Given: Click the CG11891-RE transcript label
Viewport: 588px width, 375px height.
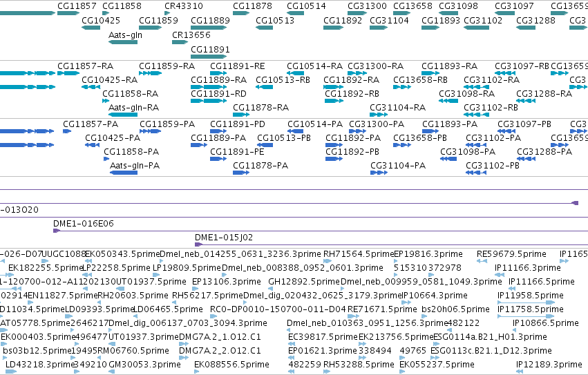Looking at the screenshot, I should pos(238,66).
